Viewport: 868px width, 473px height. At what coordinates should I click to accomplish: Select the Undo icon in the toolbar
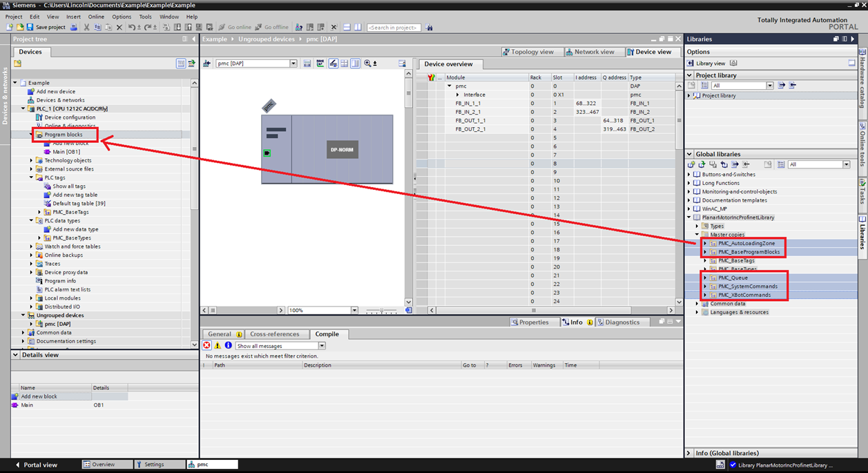pos(131,27)
